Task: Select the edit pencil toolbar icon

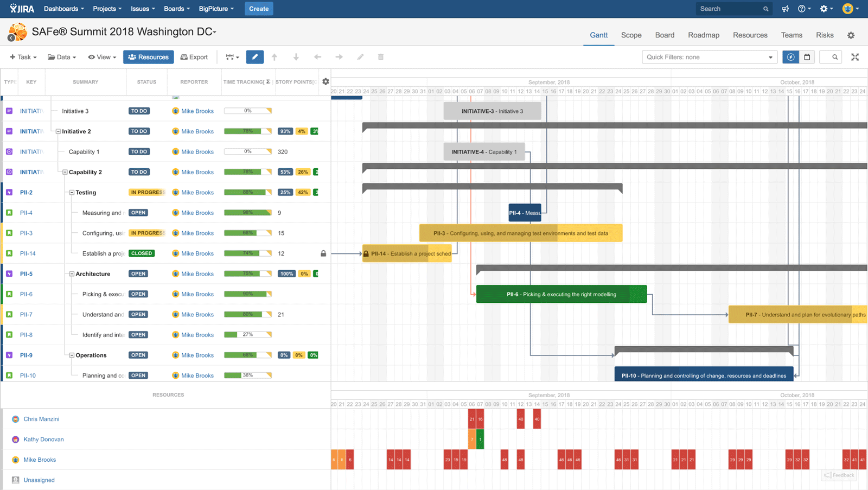Action: (360, 56)
